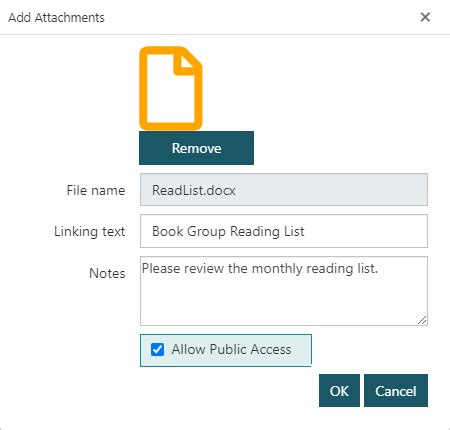The image size is (450, 430).
Task: Click into the Linking text input box
Action: [284, 231]
